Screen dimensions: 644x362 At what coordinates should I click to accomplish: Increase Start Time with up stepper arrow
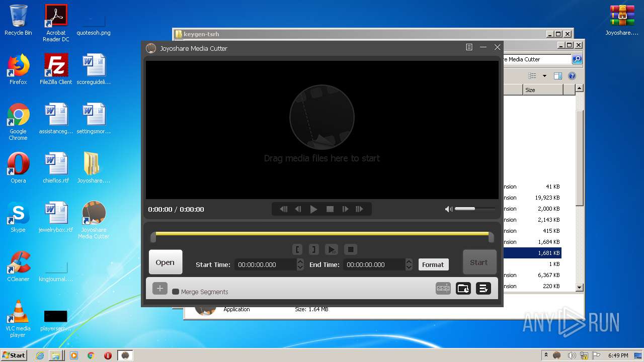click(300, 261)
